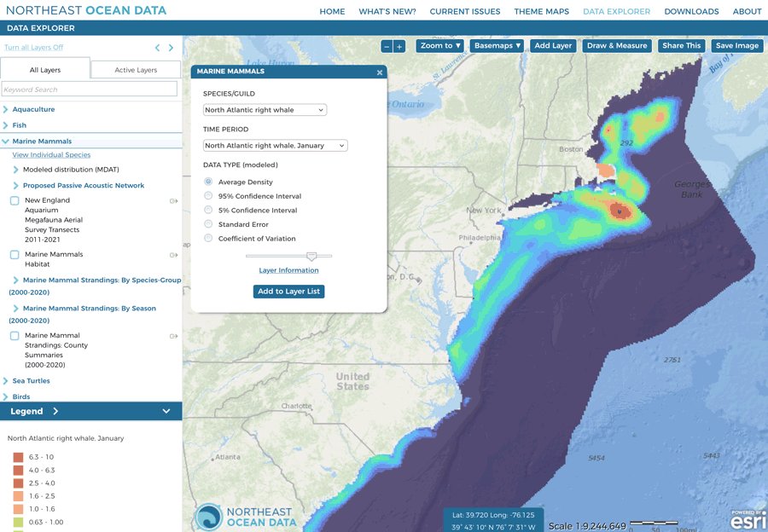768x532 pixels.
Task: Open the Species/Guild dropdown
Action: 265,110
